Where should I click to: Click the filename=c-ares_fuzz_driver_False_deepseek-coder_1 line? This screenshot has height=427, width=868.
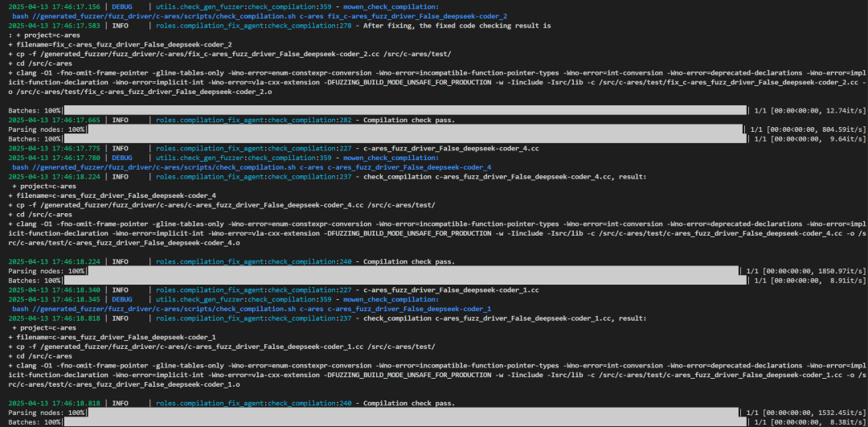coord(112,337)
